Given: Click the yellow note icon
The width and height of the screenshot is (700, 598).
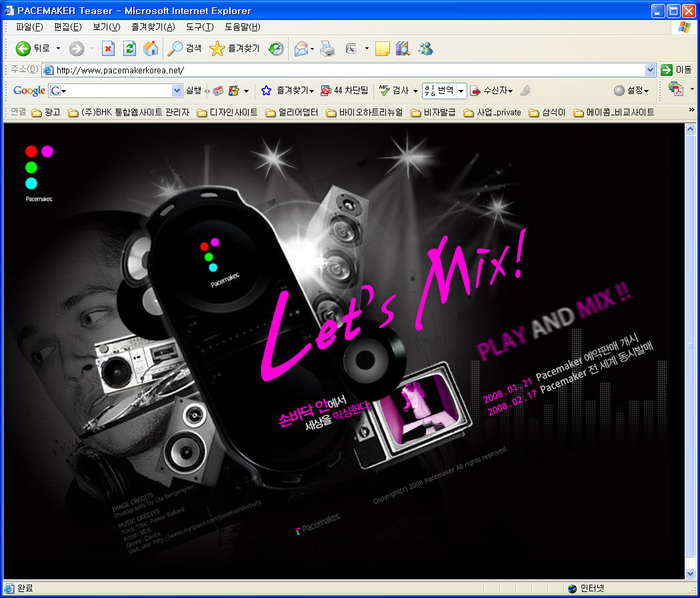Looking at the screenshot, I should click(382, 48).
